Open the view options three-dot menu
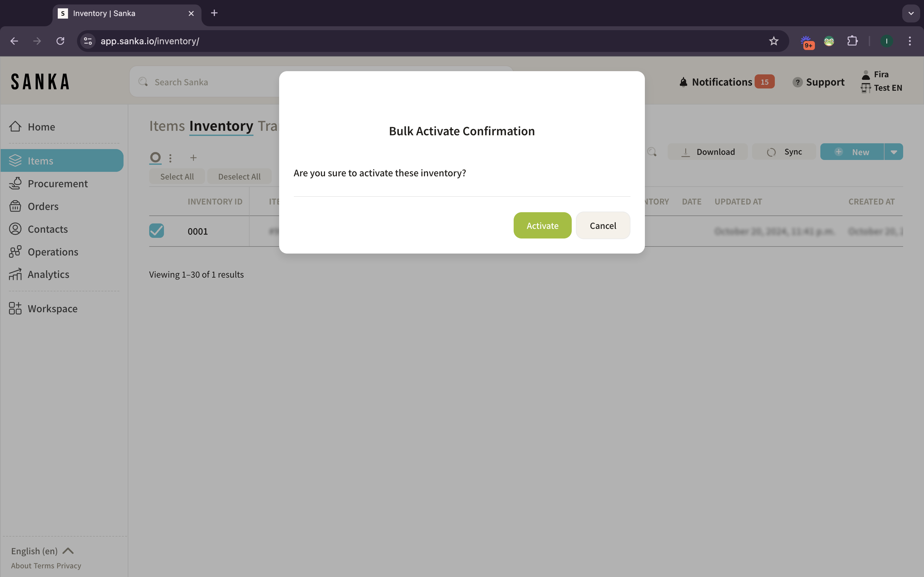This screenshot has height=577, width=924. (x=170, y=158)
